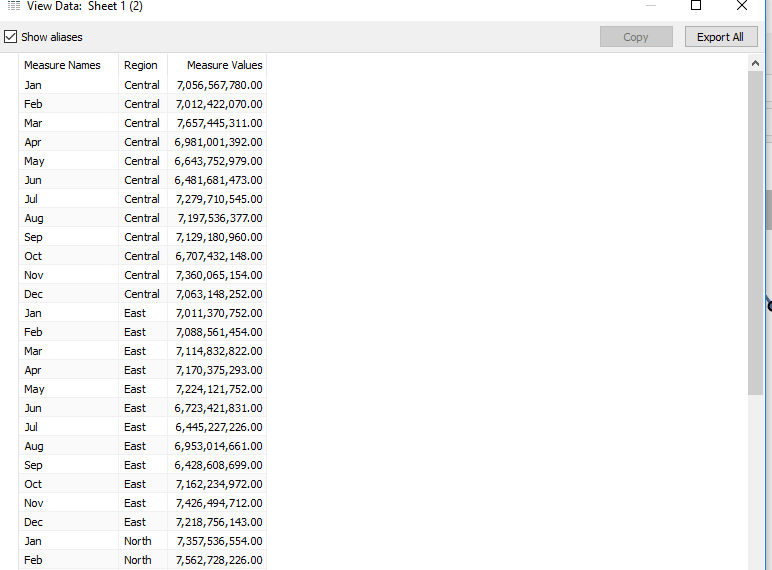
Task: Select the value 6,445,227,226.00
Action: click(x=219, y=427)
